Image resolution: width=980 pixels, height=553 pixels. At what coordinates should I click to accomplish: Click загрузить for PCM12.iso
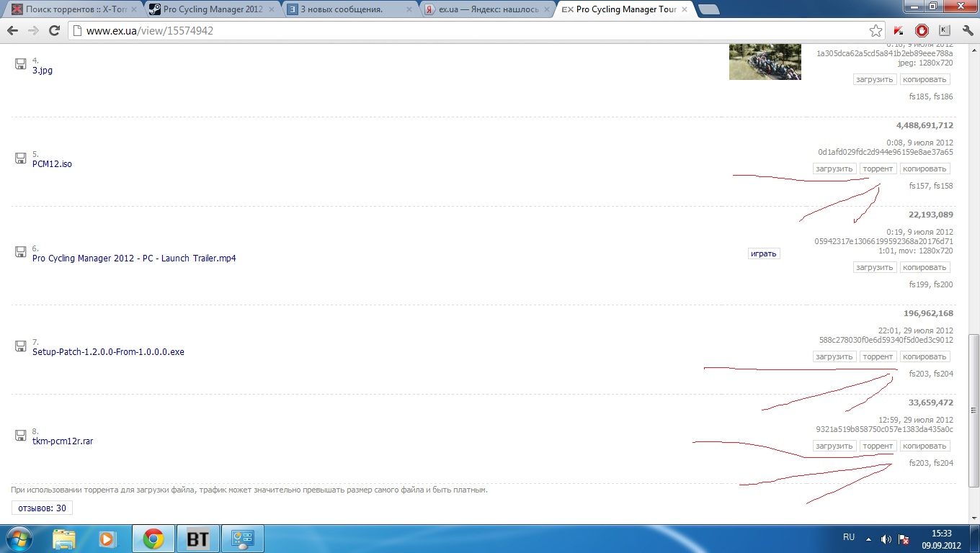point(834,168)
